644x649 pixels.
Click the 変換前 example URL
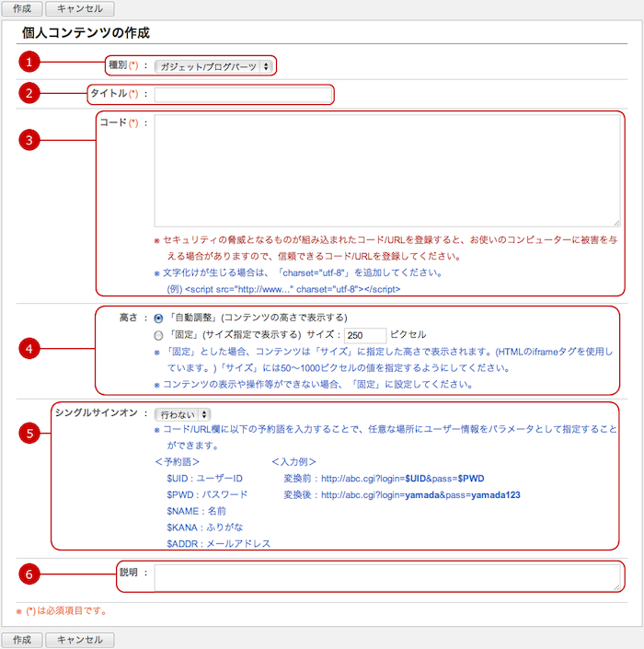[x=402, y=479]
